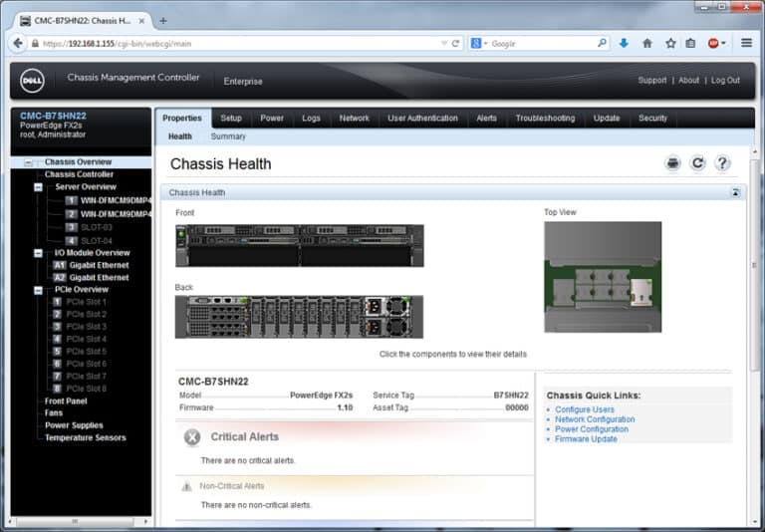The width and height of the screenshot is (765, 532).
Task: Go back with the browser back arrow
Action: click(x=18, y=44)
